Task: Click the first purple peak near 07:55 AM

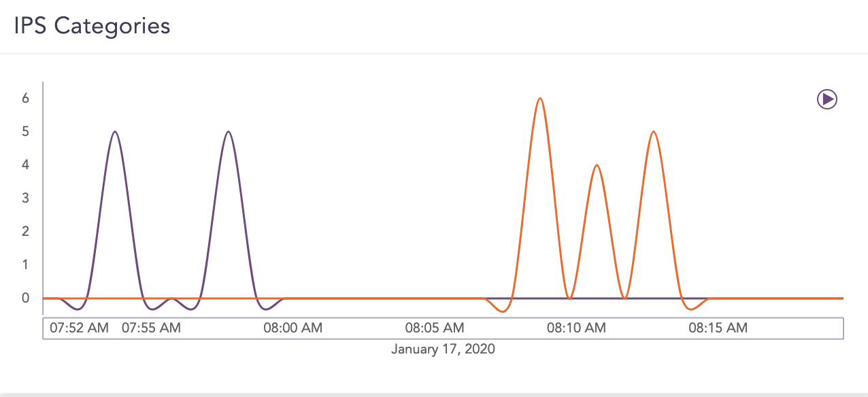Action: 115,132
